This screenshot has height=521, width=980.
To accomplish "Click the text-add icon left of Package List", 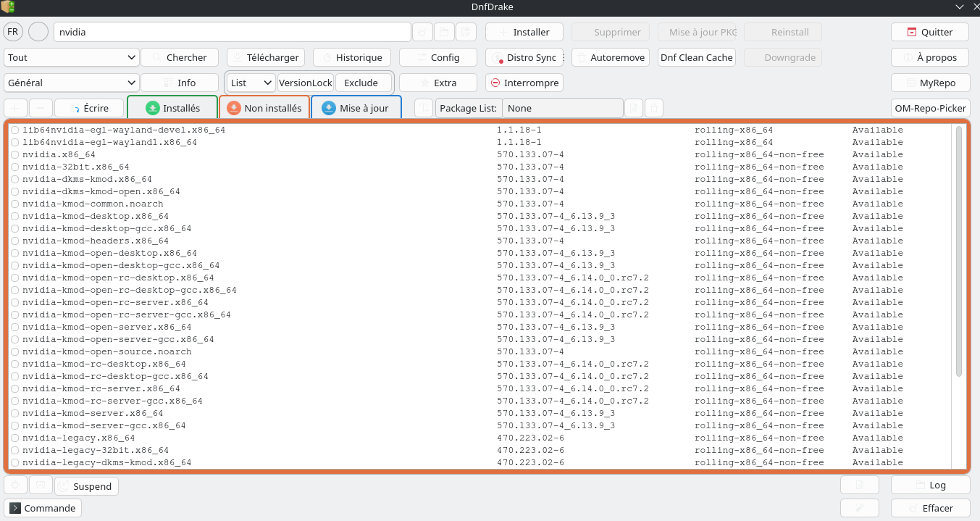I will point(424,108).
